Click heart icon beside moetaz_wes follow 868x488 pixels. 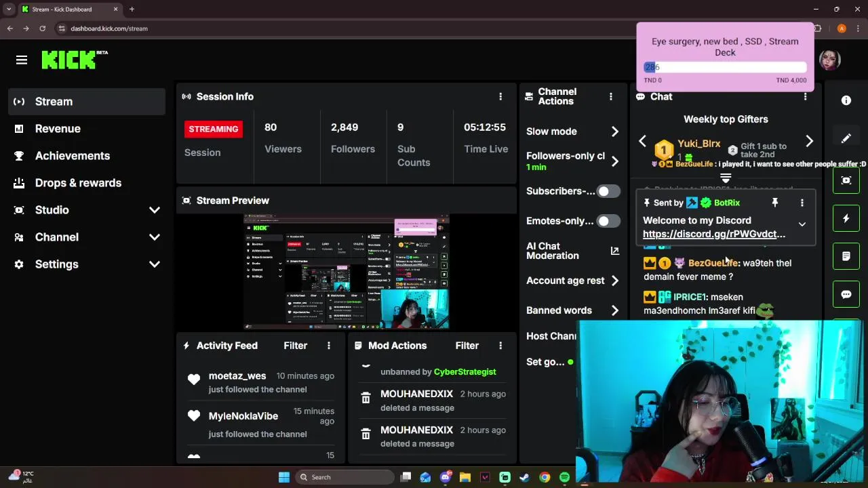coord(194,381)
